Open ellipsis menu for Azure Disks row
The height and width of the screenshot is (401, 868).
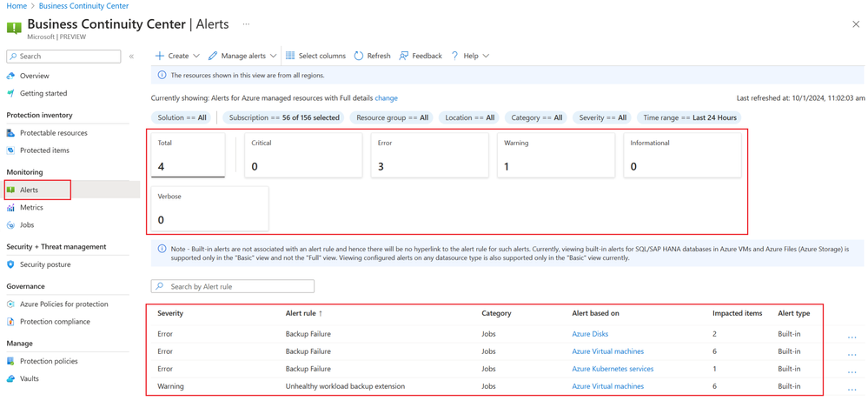click(x=852, y=337)
